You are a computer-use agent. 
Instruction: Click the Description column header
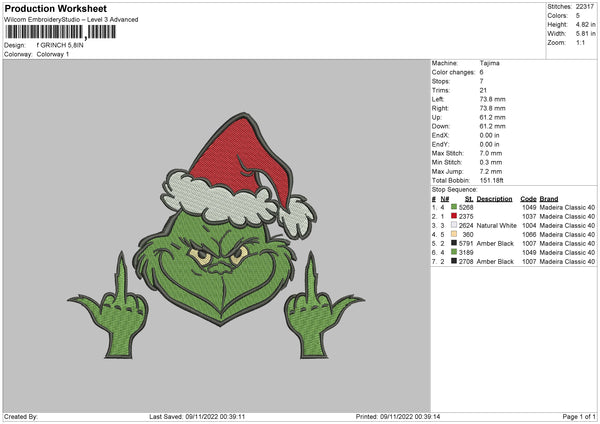(494, 199)
